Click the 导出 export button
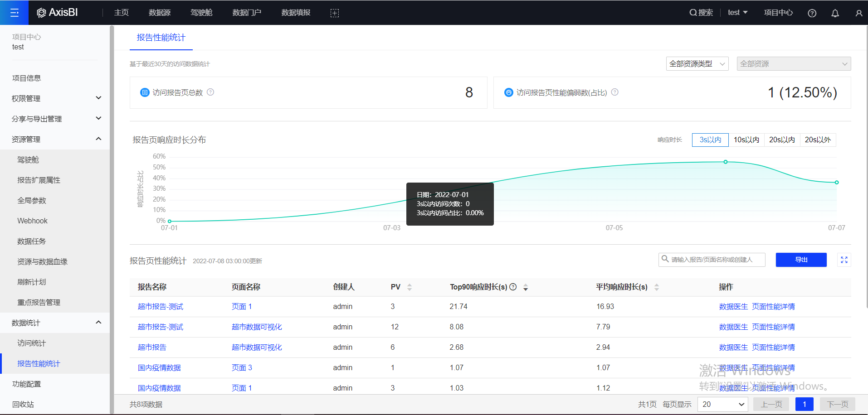 click(x=801, y=260)
